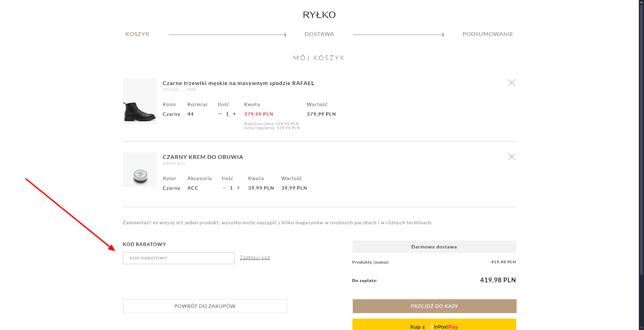Click the 379,99 PLN sale price

click(x=259, y=114)
